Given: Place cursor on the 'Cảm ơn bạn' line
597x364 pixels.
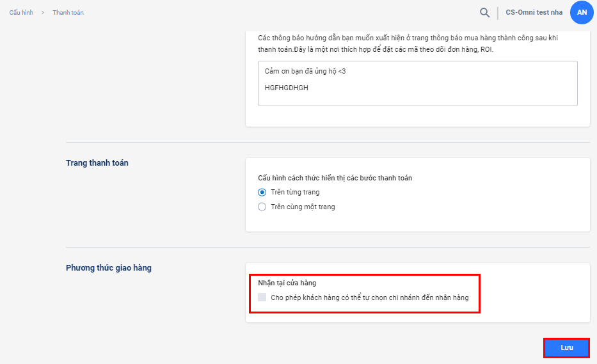Looking at the screenshot, I should coord(305,71).
